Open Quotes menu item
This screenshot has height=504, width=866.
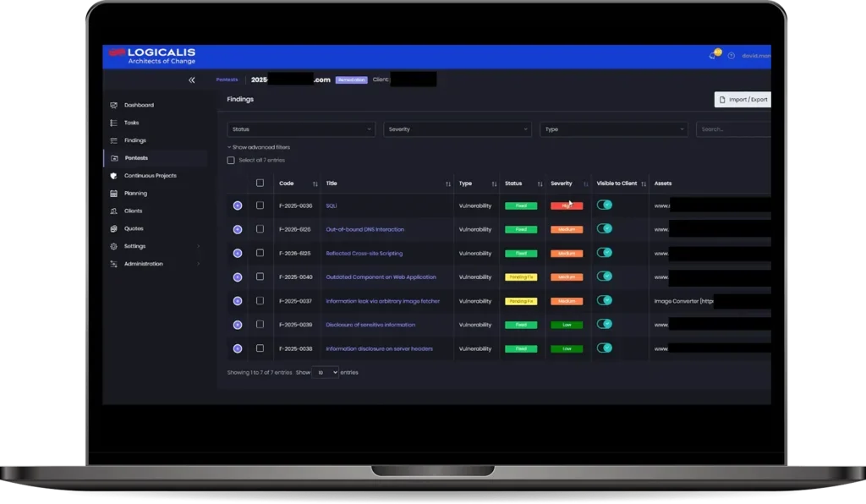tap(134, 228)
